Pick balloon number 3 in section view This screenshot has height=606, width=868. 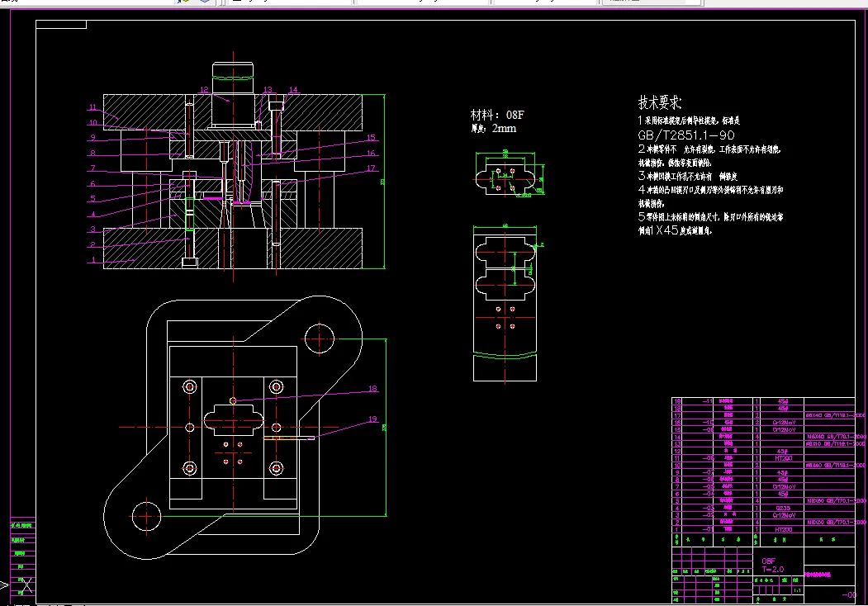93,230
